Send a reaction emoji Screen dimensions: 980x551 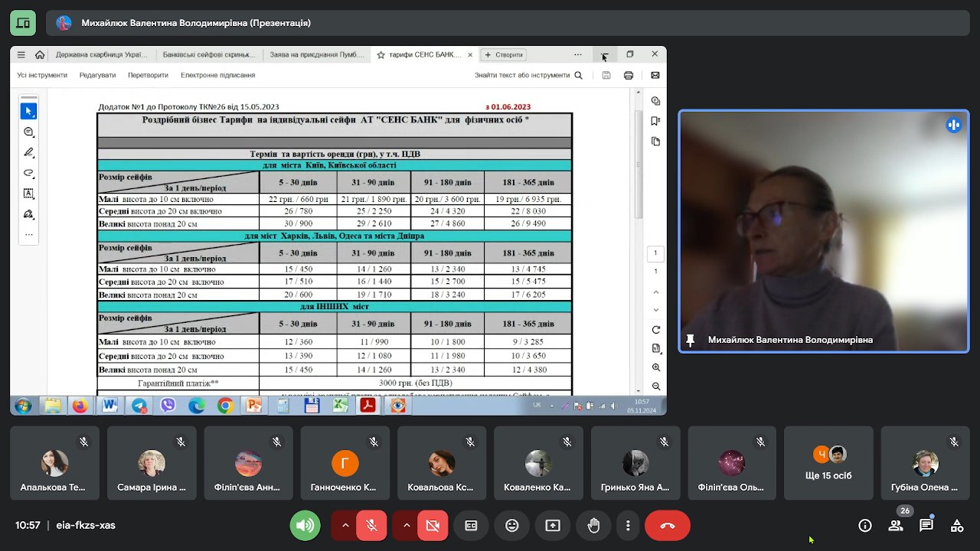511,526
